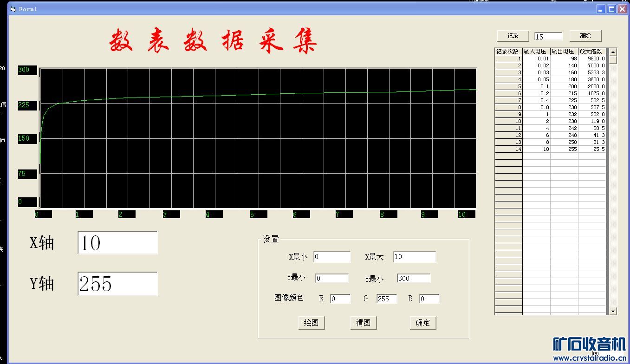Click the X轴 value field showing 10

click(x=117, y=242)
